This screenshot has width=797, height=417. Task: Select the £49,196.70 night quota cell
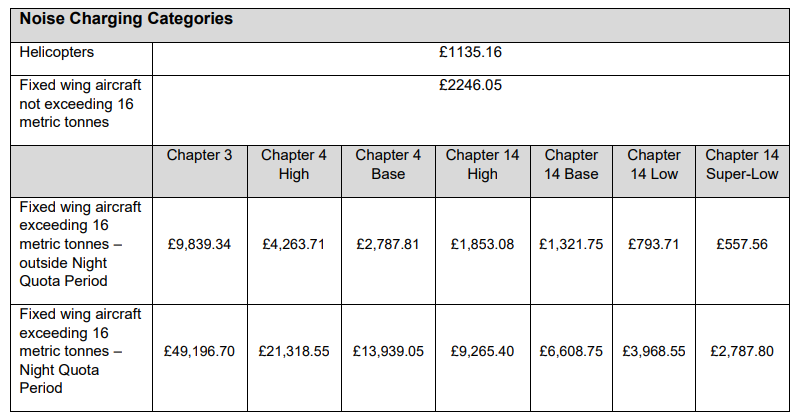point(199,351)
